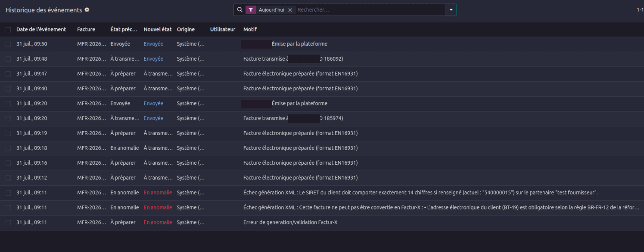
Task: Click the MFR-2026… invoice in 09:12 row
Action: coord(92,178)
